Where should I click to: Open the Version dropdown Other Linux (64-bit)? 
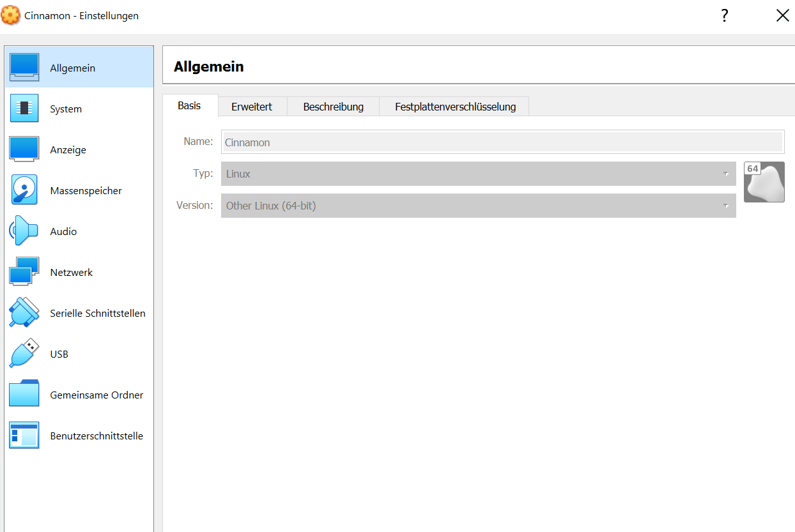[479, 206]
